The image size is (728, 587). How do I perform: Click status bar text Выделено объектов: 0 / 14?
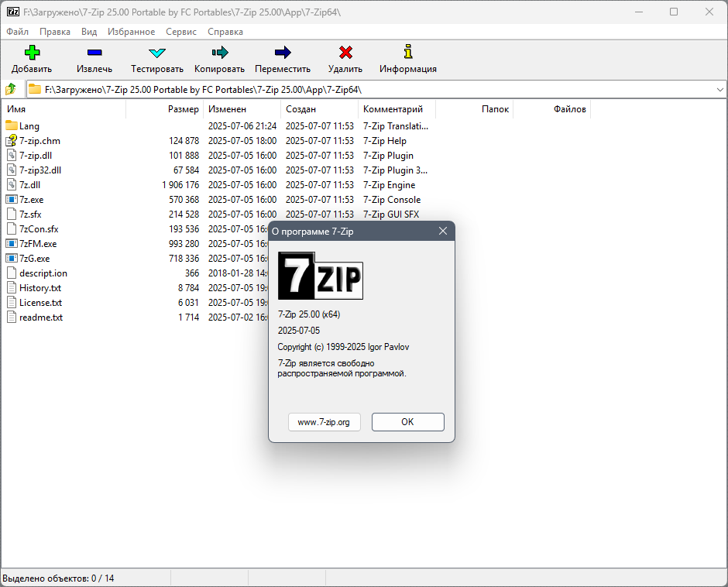pos(58,578)
